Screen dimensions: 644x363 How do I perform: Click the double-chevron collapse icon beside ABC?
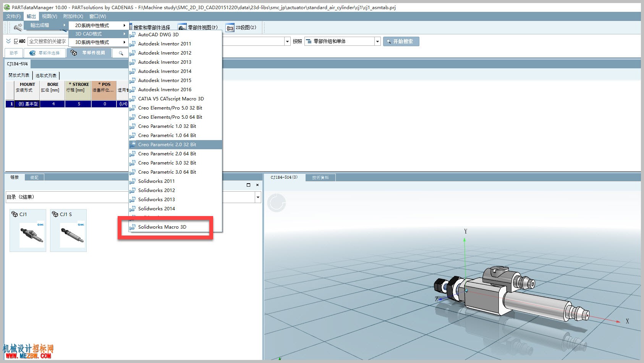pyautogui.click(x=8, y=41)
